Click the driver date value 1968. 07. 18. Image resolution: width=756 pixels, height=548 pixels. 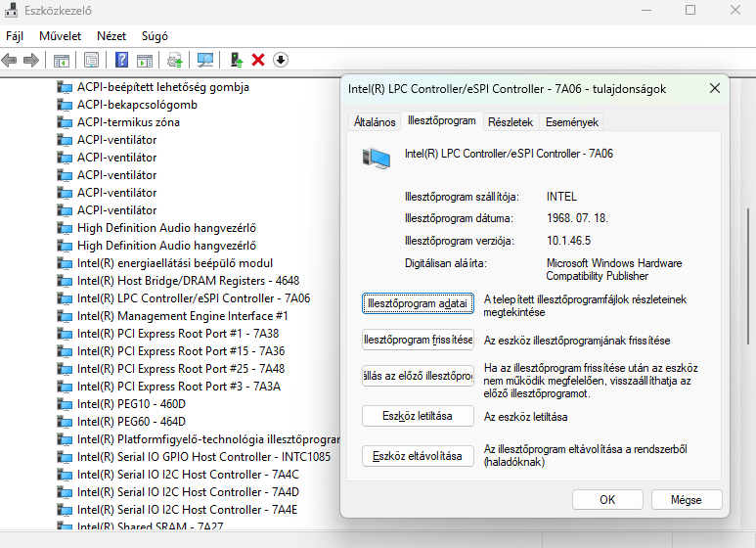577,218
